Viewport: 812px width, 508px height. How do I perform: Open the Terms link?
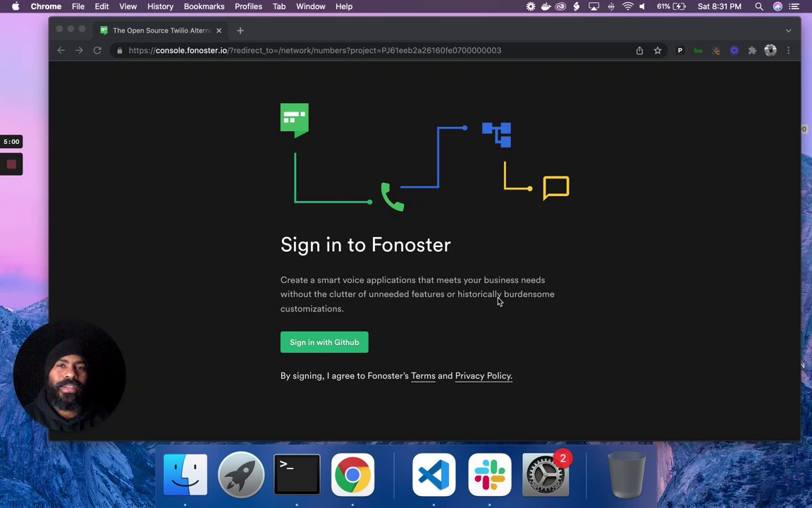pos(423,376)
